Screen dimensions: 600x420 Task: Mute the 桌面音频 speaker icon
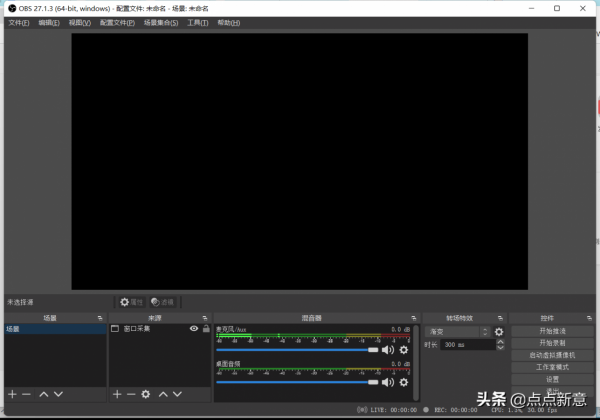(x=387, y=382)
